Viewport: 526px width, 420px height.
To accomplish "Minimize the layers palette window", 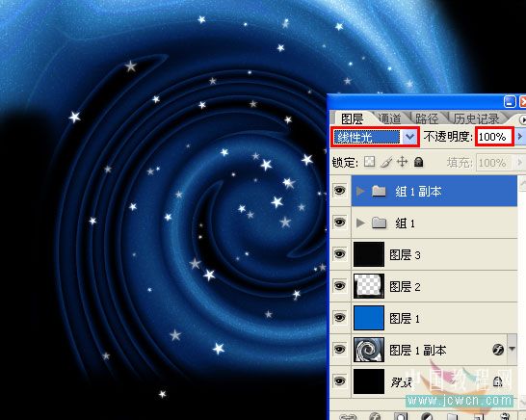I will pos(510,102).
